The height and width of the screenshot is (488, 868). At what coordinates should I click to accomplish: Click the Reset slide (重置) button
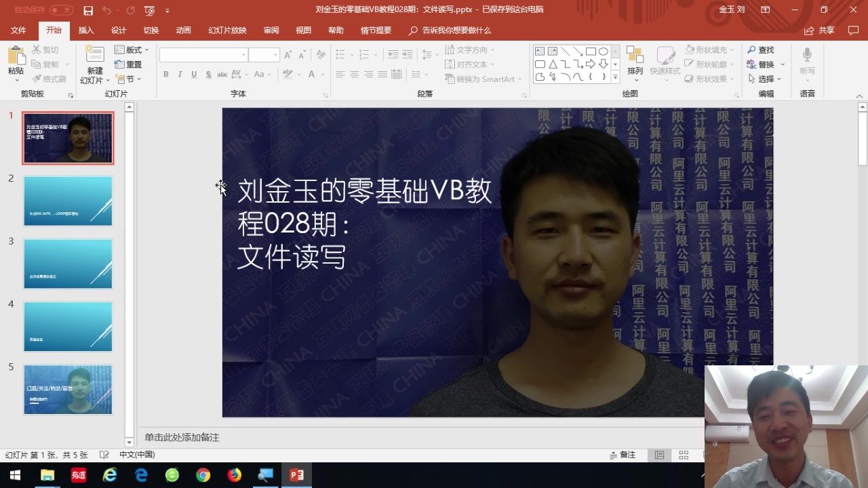pos(128,64)
